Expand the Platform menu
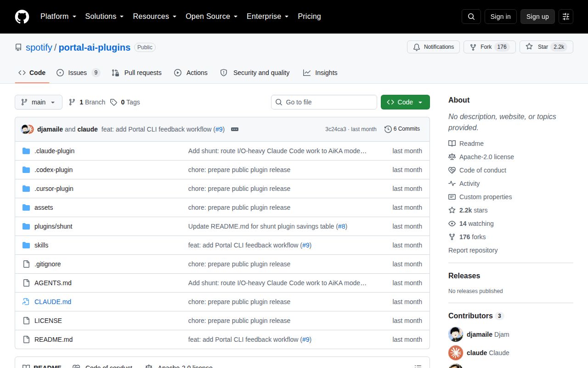The image size is (588, 368). point(58,17)
